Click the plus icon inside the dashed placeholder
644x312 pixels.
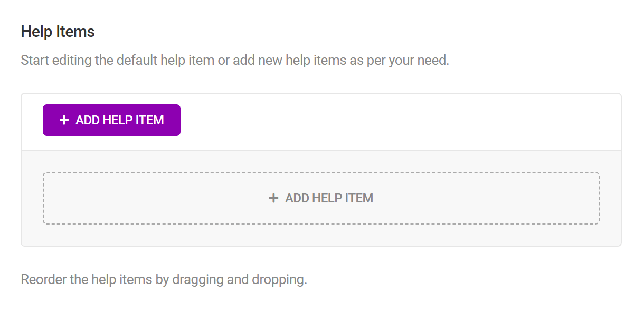(x=274, y=198)
